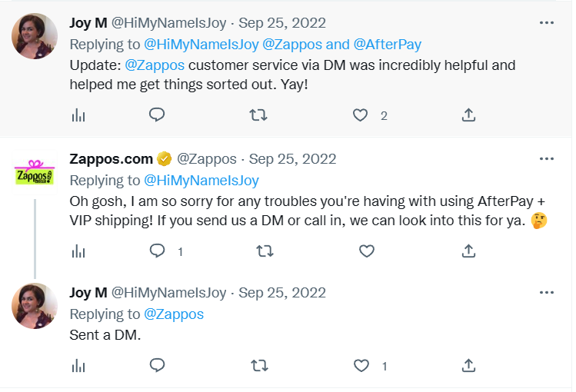576x392 pixels.
Task: Like Joy M's update tweet with 2 likes
Action: tap(360, 115)
